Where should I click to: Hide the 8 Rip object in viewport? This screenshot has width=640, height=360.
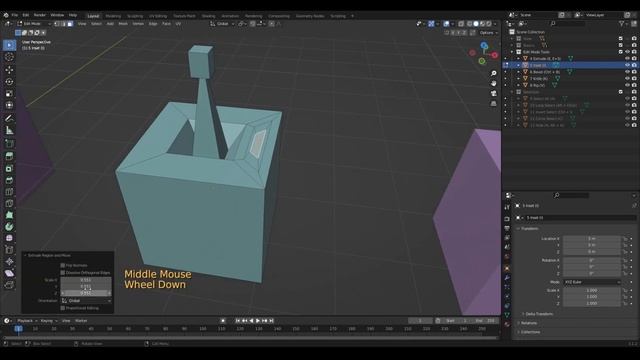tap(627, 85)
